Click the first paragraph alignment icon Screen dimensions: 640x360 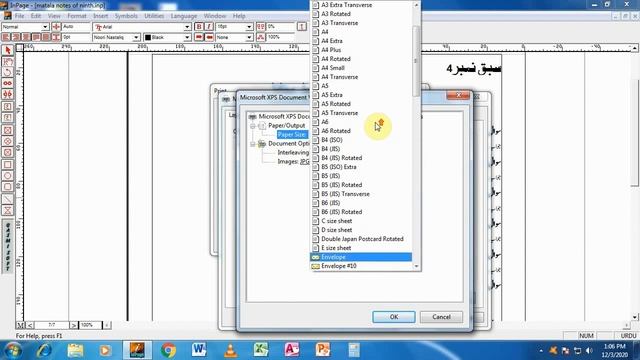tap(6, 37)
